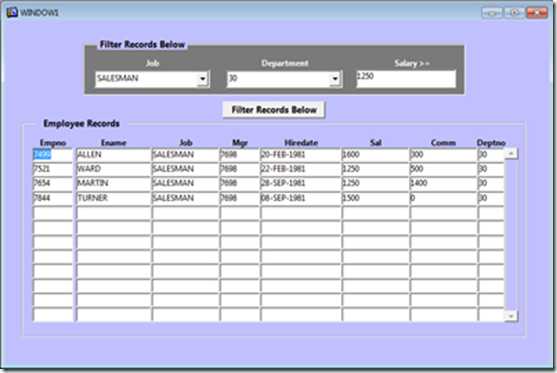Click salary 1250 cell in MARTIN row
557x373 pixels.
375,184
